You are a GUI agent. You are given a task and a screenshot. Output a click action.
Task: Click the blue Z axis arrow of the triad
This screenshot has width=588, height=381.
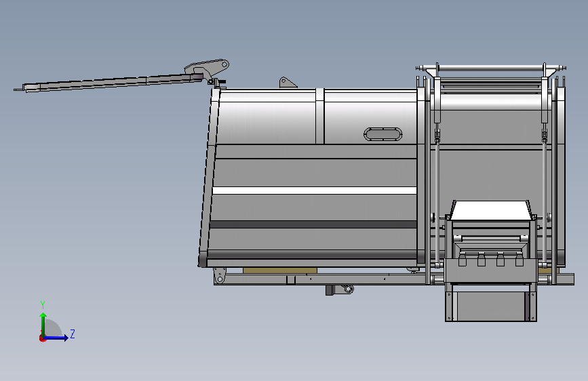pos(56,338)
